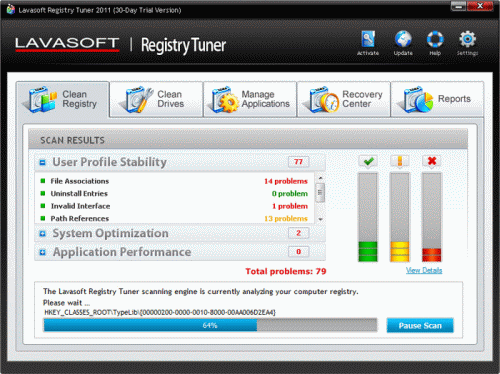The height and width of the screenshot is (374, 500).
Task: Click the green checkmark severity icon
Action: 368,162
